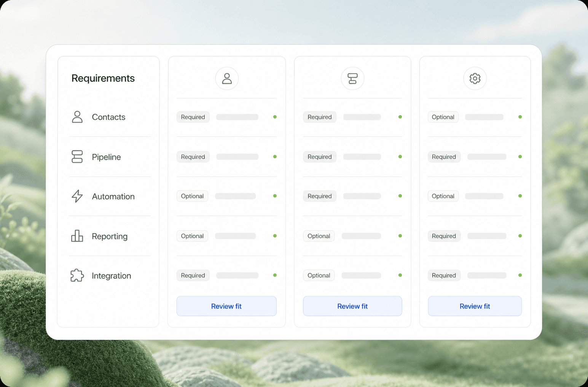This screenshot has width=588, height=387.
Task: Click Required tag for Reporting in gear column
Action: (444, 236)
